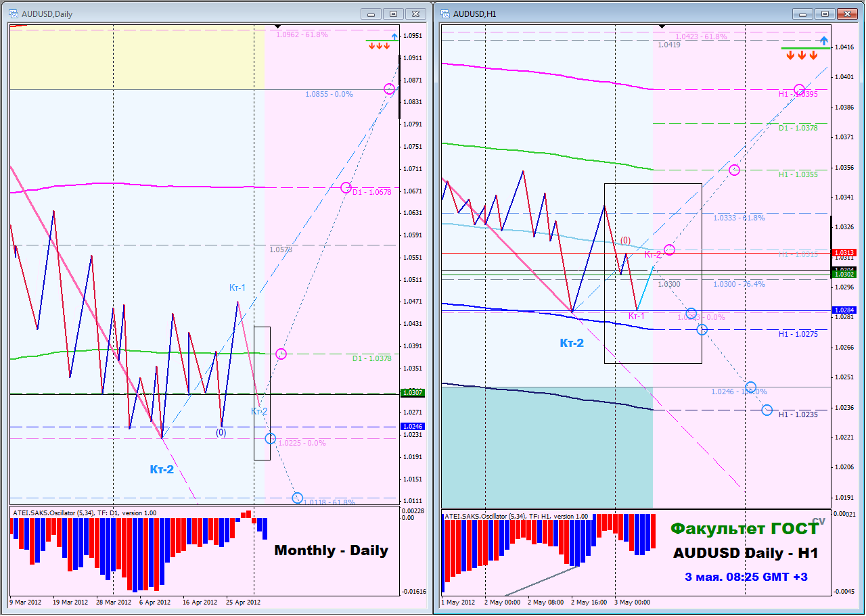Click '6 Apr 2012' on Daily time axis
The height and width of the screenshot is (616, 866).
[x=155, y=602]
